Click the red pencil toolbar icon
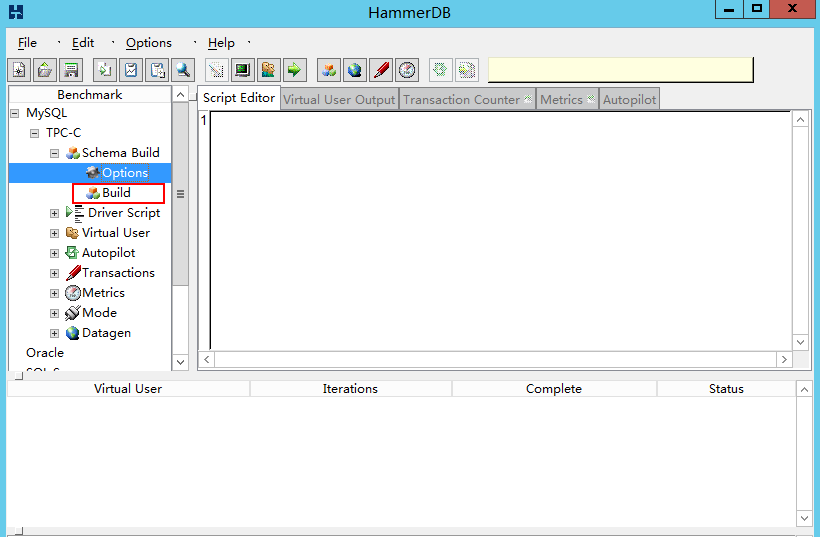The width and height of the screenshot is (820, 537). coord(381,70)
